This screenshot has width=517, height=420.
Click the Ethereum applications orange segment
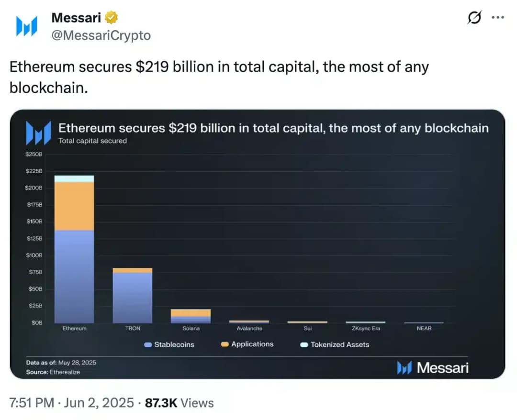click(x=74, y=206)
